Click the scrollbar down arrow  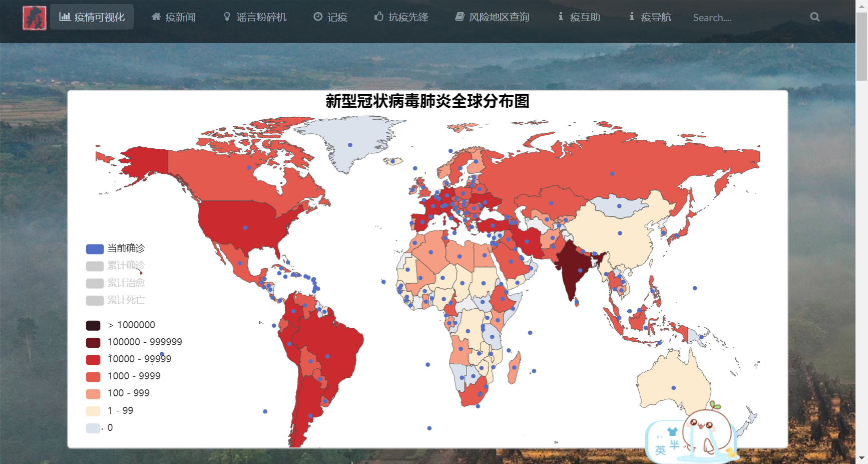point(862,458)
